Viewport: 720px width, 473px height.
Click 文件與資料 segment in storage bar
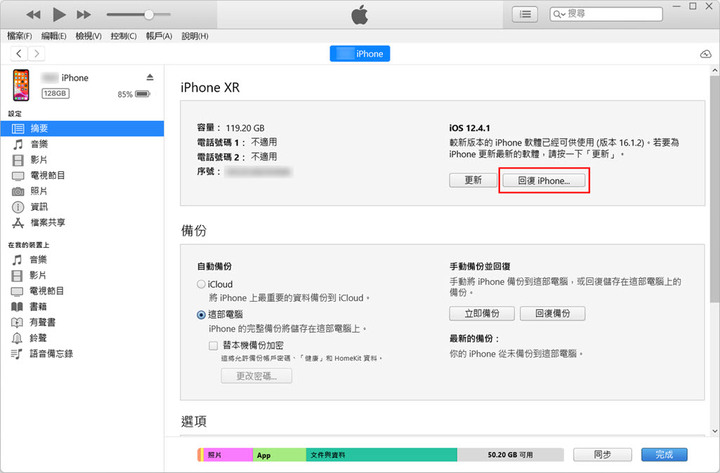(x=381, y=455)
